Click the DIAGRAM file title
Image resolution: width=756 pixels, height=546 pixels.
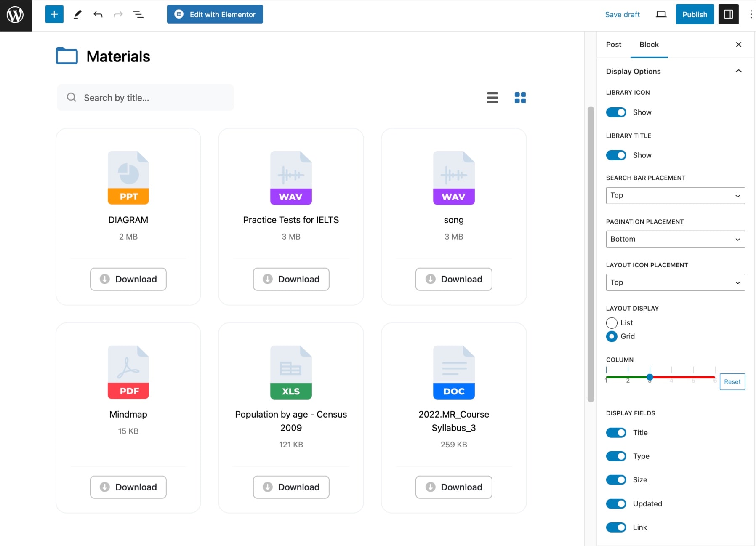click(x=128, y=220)
